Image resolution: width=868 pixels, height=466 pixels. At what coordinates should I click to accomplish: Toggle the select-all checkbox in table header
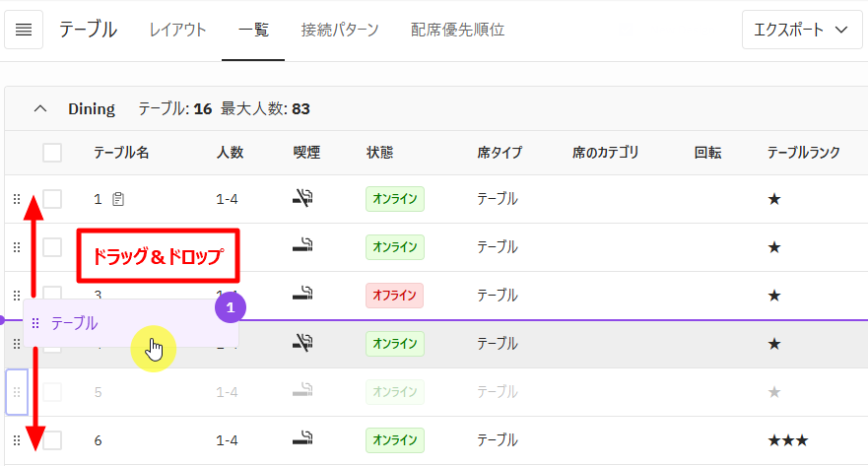(x=52, y=153)
